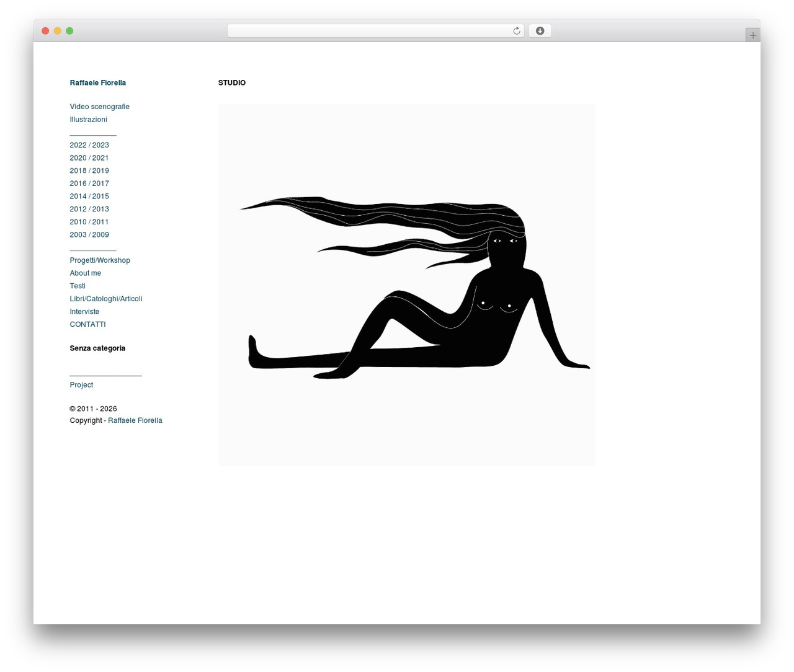Open the 2018 / 2019 works
Viewport: 794px width, 672px height.
click(89, 170)
